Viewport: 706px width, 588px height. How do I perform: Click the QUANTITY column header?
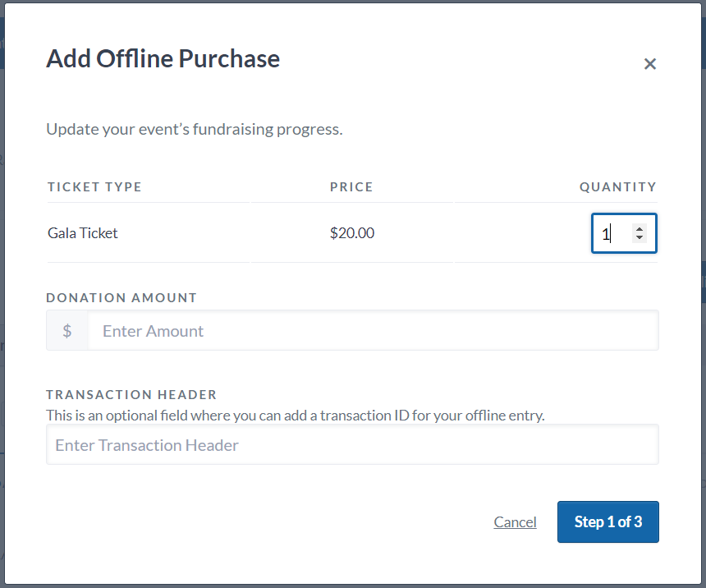click(x=617, y=187)
